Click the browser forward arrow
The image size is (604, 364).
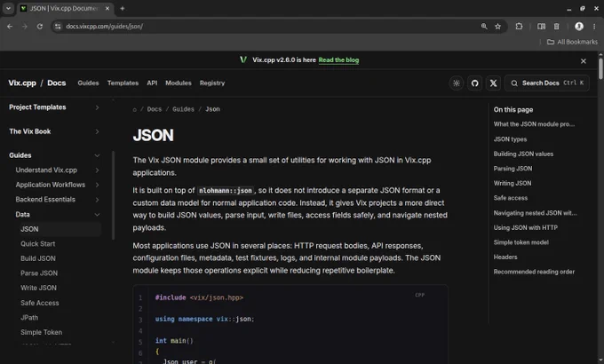(25, 27)
